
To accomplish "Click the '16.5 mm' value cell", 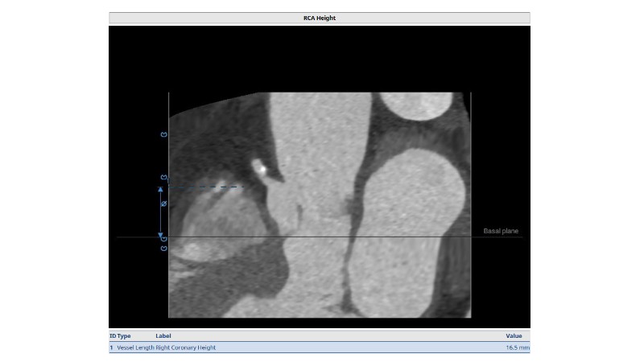I will tap(517, 348).
